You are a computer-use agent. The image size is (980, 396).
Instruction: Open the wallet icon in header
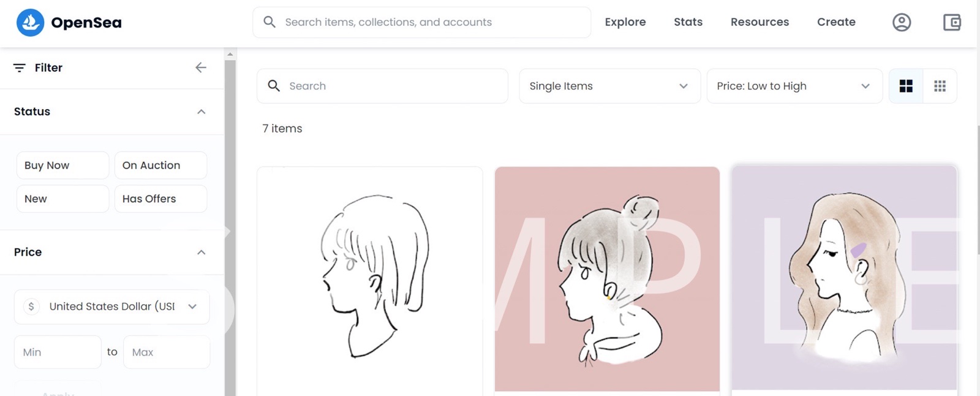tap(952, 23)
